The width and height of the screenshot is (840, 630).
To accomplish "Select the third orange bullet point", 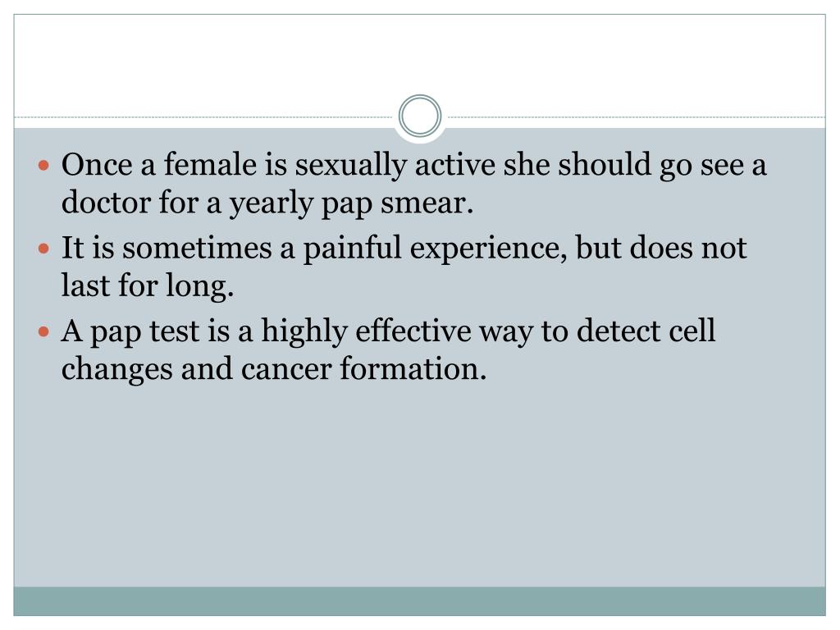I will pos(44,332).
